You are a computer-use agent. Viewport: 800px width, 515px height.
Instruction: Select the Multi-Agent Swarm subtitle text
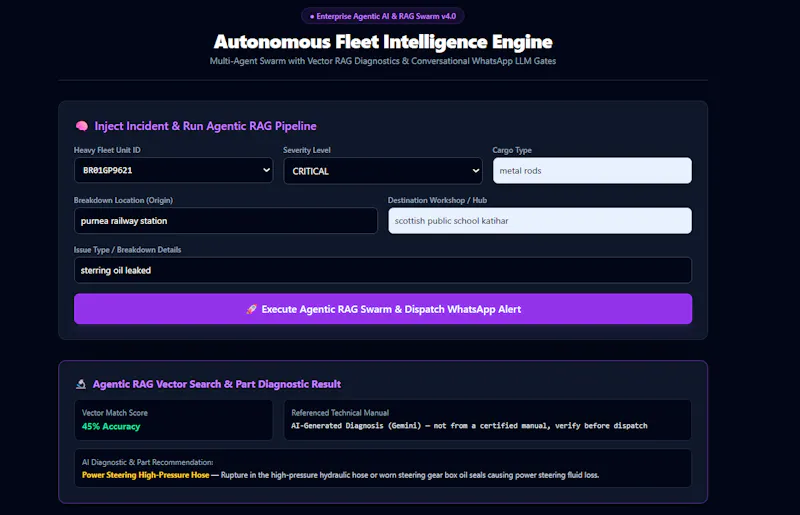click(x=383, y=61)
